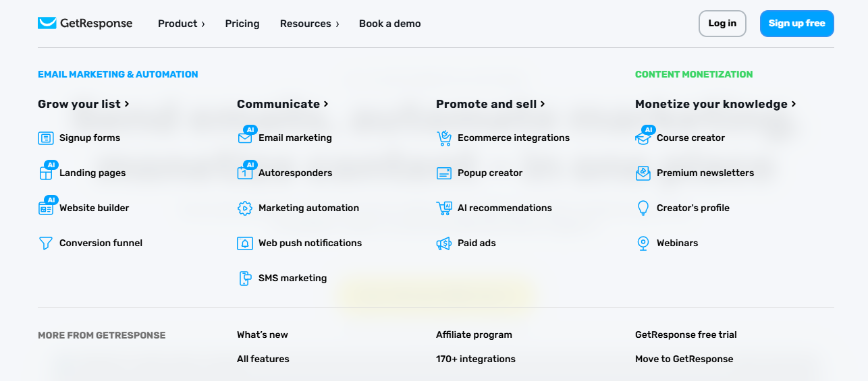Open the Resources dropdown
The height and width of the screenshot is (381, 868).
pyautogui.click(x=309, y=24)
